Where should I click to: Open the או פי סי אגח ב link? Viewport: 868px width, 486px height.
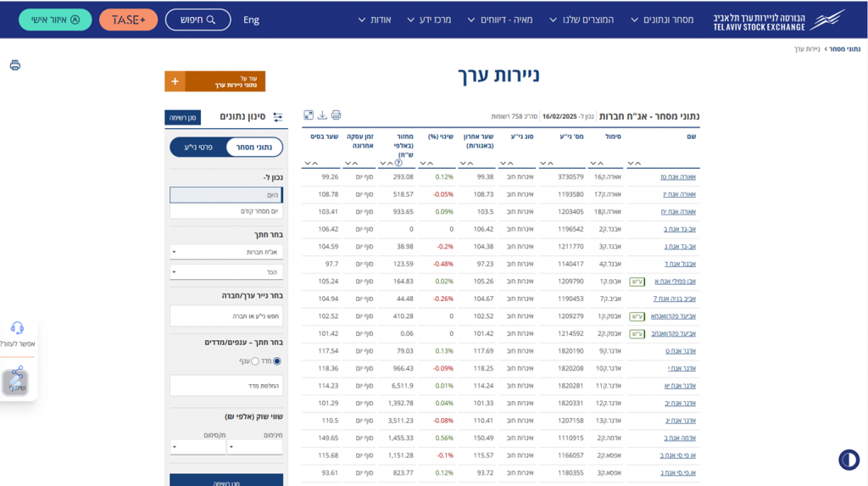coord(677,455)
